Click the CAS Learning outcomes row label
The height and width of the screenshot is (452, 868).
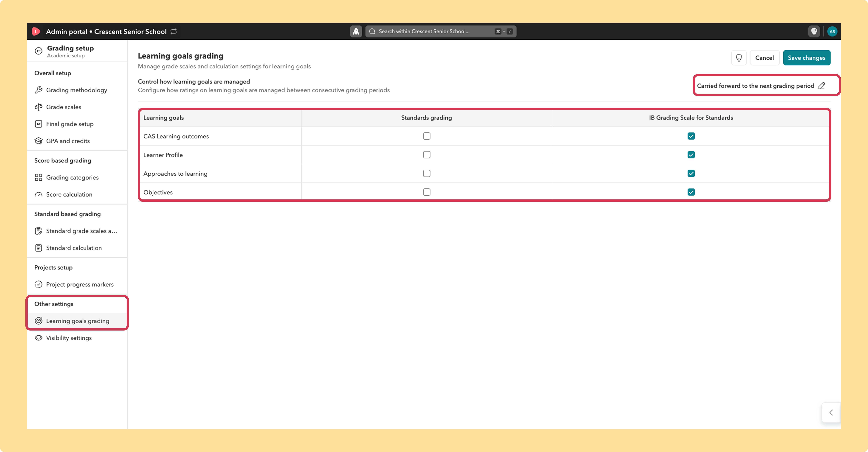pos(176,136)
